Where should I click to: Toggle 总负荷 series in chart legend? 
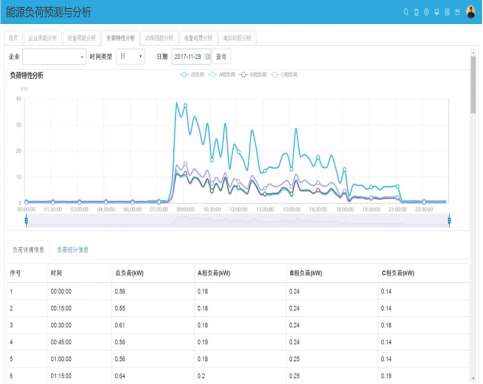(x=192, y=75)
